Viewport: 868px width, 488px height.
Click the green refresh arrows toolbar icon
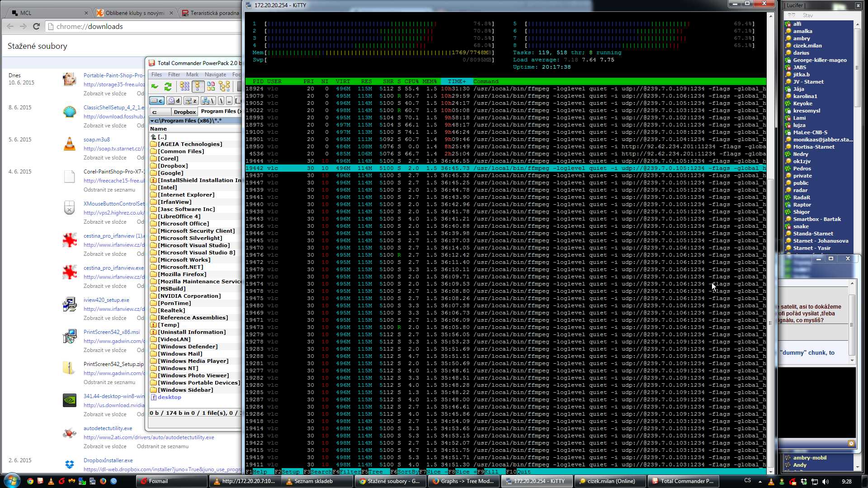click(x=168, y=86)
